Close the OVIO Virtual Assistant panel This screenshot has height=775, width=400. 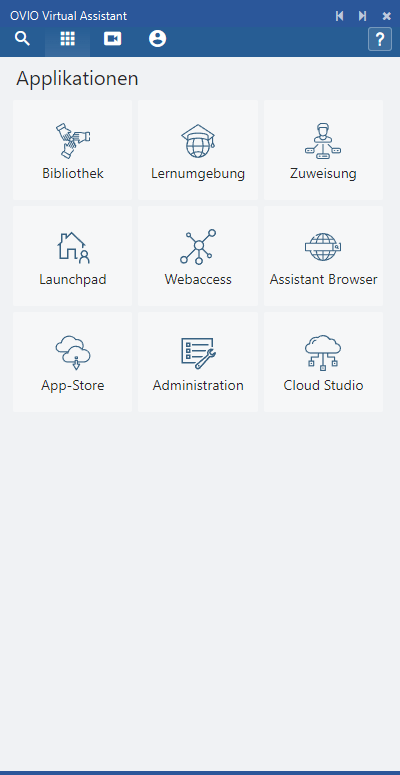(x=387, y=16)
